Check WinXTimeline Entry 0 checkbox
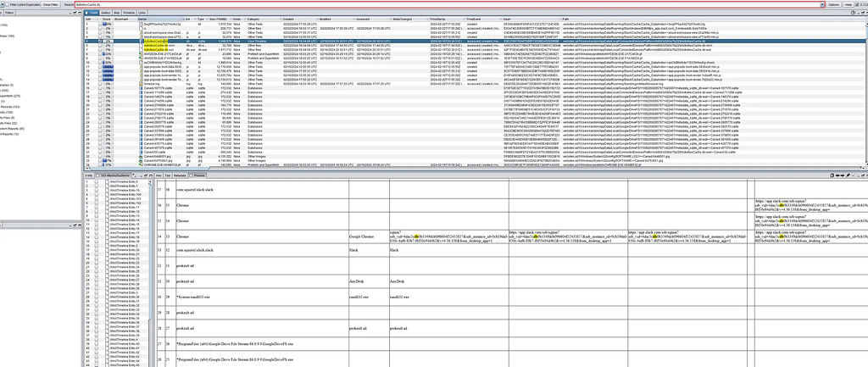This screenshot has height=367, width=868. coord(97,181)
